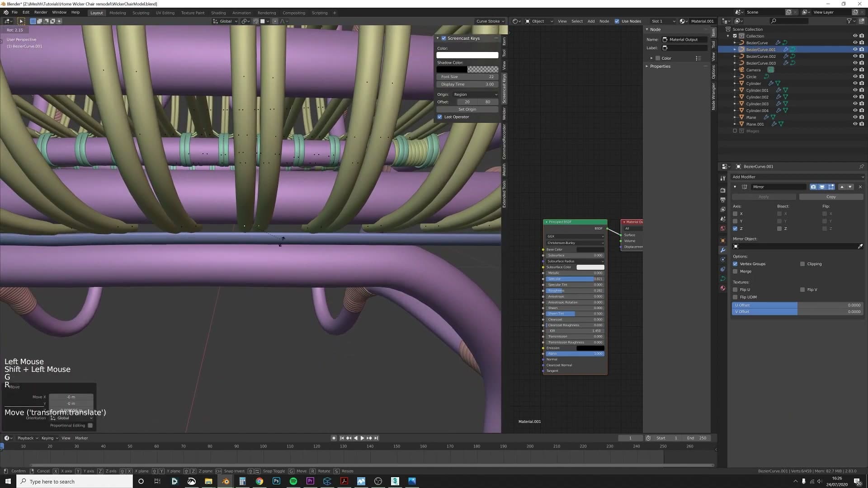The height and width of the screenshot is (488, 868).
Task: Open the Add Modifier dropdown
Action: (797, 177)
